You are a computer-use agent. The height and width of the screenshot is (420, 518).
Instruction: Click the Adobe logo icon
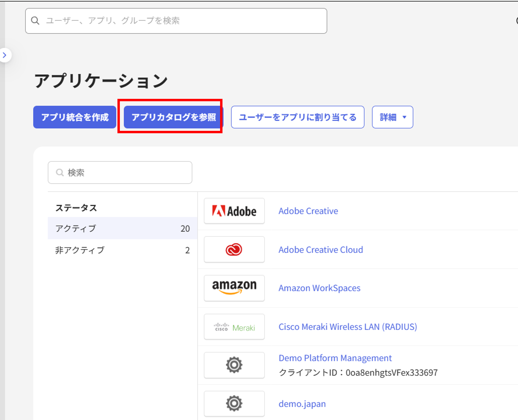[234, 211]
